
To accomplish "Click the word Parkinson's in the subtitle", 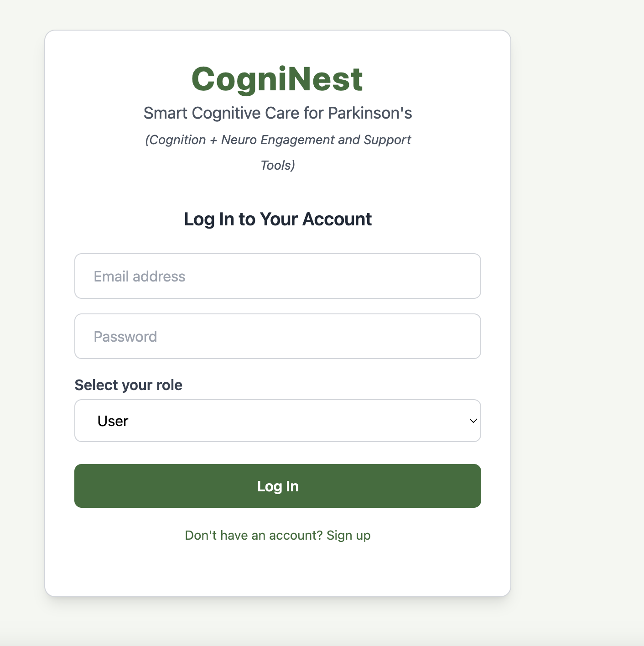I will [370, 113].
